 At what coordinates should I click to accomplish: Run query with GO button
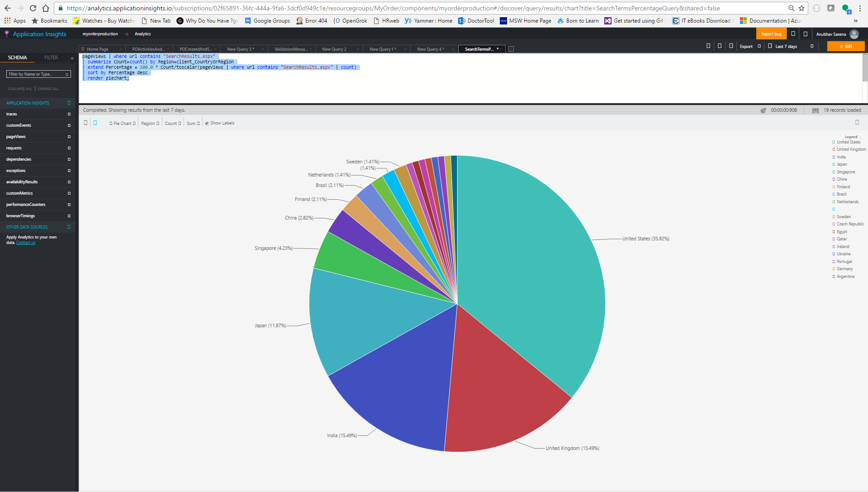point(846,46)
